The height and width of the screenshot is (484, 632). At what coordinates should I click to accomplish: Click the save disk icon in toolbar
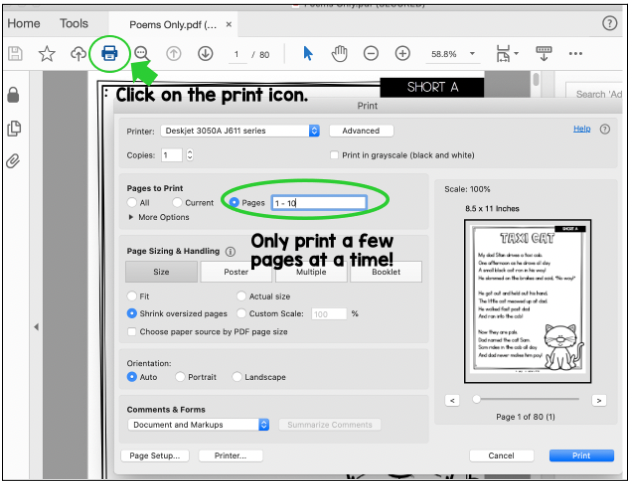click(15, 54)
